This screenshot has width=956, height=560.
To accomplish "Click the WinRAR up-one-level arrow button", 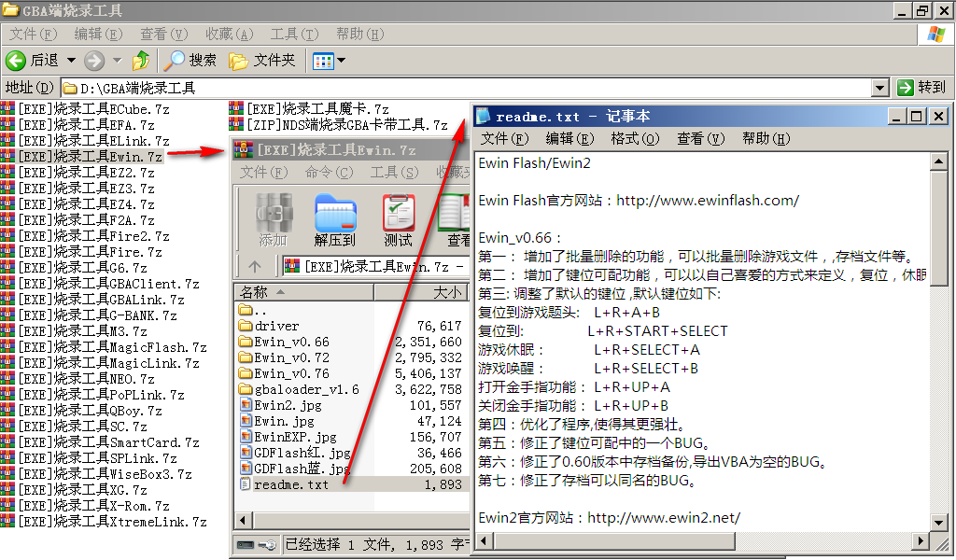I will point(254,266).
